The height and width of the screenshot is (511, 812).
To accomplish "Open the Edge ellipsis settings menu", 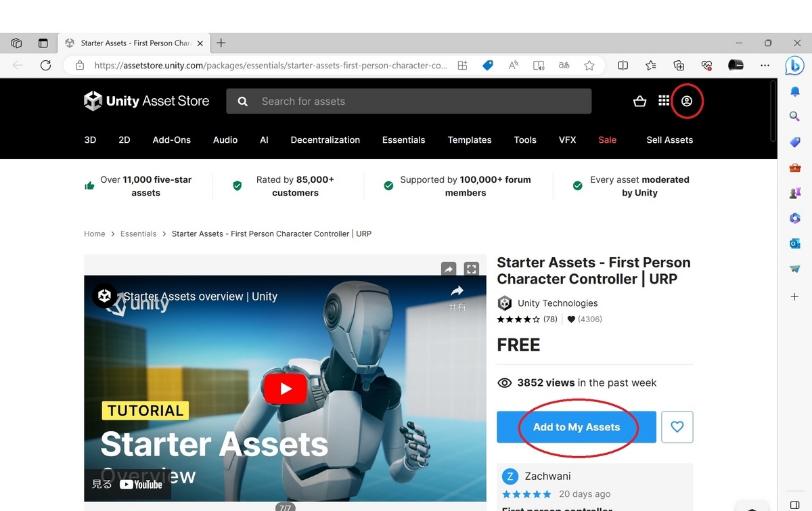I will click(x=765, y=65).
